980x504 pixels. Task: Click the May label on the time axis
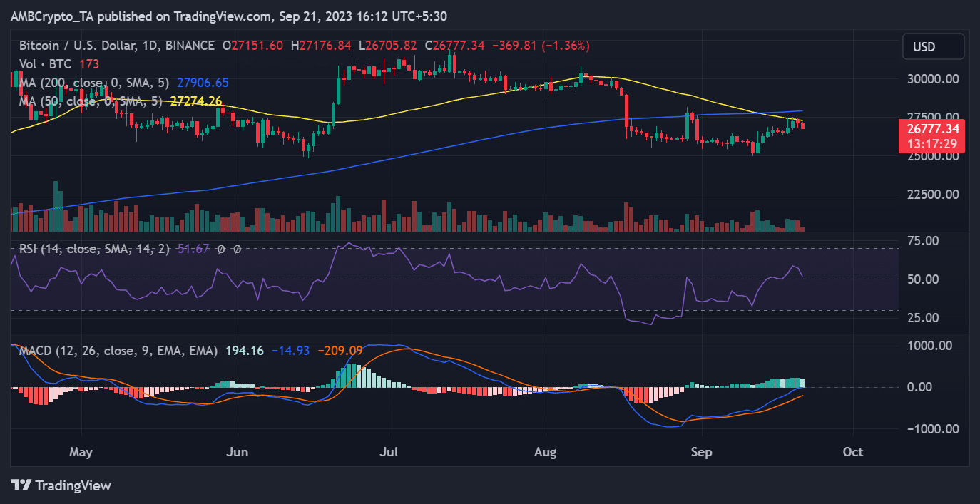[81, 452]
